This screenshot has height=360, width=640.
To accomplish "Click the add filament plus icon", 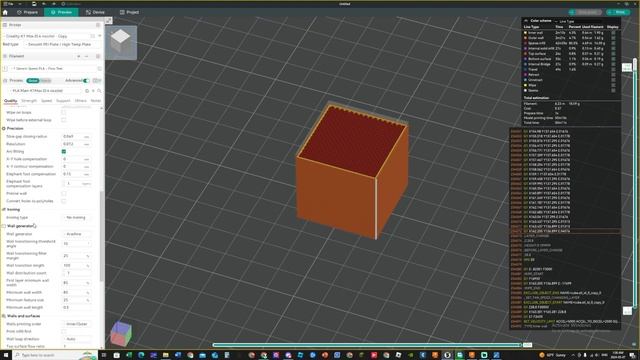I will coord(79,56).
